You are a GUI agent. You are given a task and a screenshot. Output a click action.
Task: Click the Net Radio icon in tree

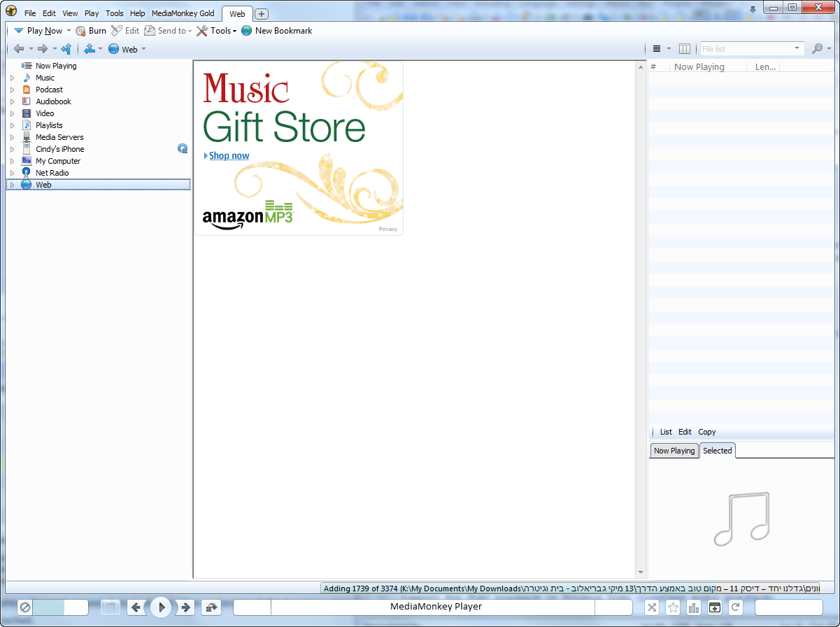click(x=27, y=172)
